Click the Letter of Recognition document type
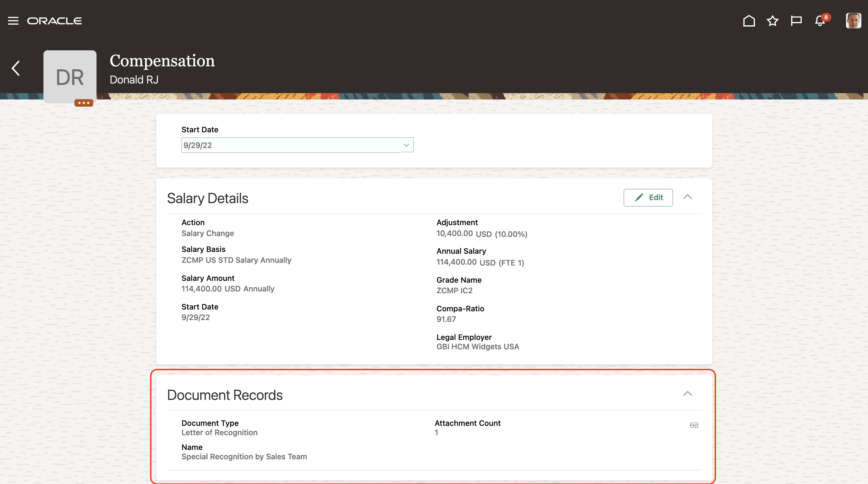 [x=219, y=432]
